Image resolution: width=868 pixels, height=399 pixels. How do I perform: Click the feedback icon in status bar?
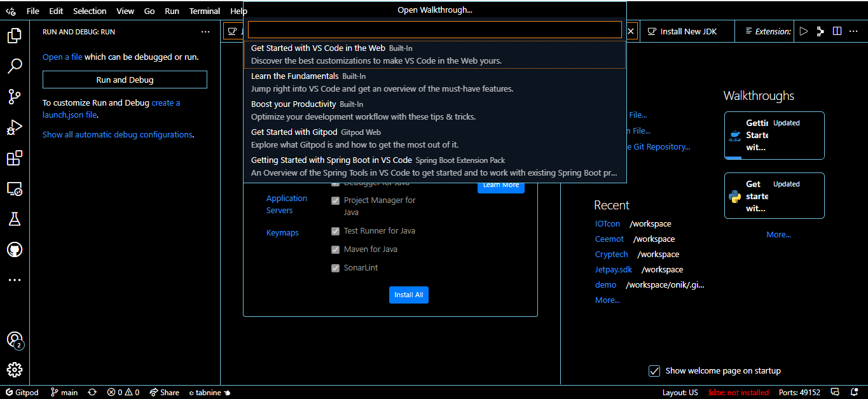point(836,393)
